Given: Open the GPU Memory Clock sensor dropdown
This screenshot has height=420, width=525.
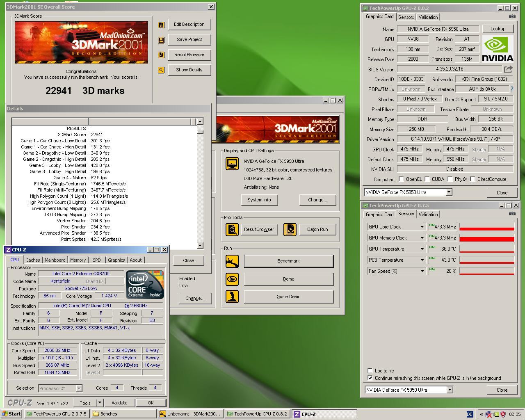Looking at the screenshot, I should pos(422,237).
